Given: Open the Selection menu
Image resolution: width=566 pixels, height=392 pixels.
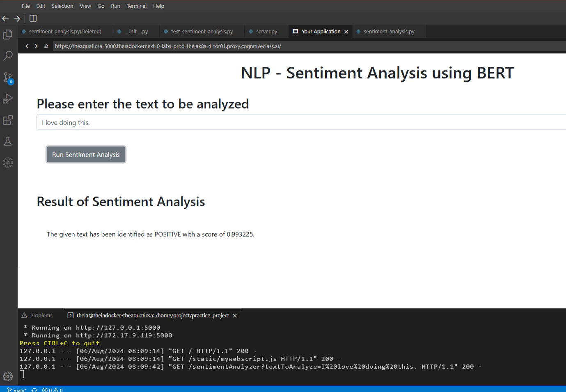Looking at the screenshot, I should point(62,6).
